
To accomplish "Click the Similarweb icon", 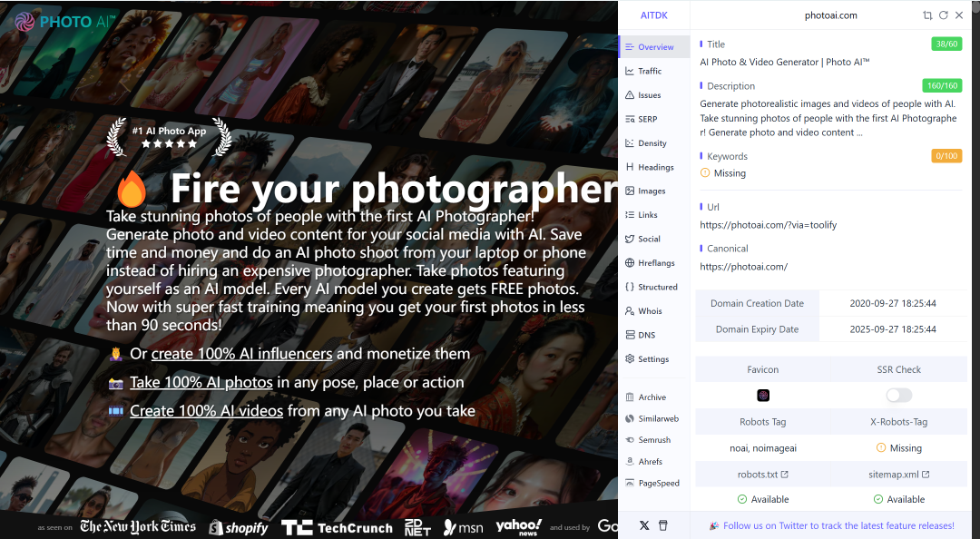I will click(630, 418).
